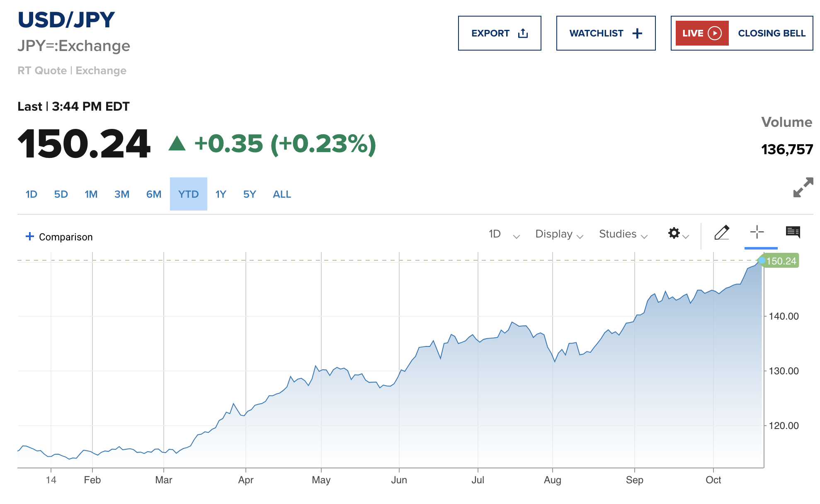Open the 1D interval dropdown
The width and height of the screenshot is (820, 504).
[504, 234]
